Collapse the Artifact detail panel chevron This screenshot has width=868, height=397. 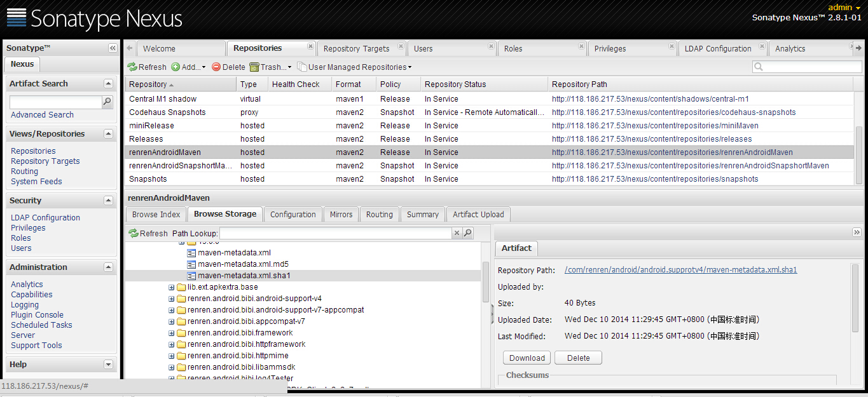[857, 232]
